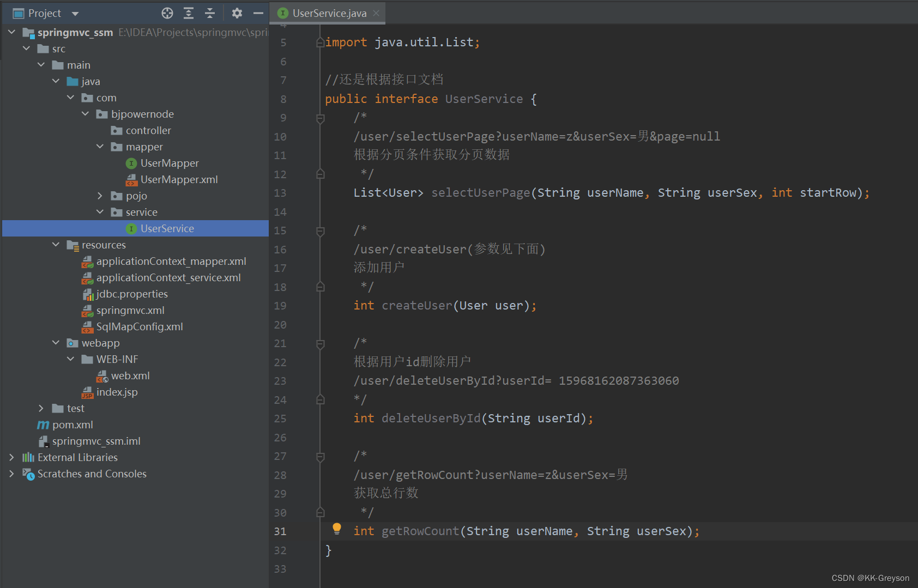Click selectUserPage method name in code
918x588 pixels.
[x=481, y=193]
